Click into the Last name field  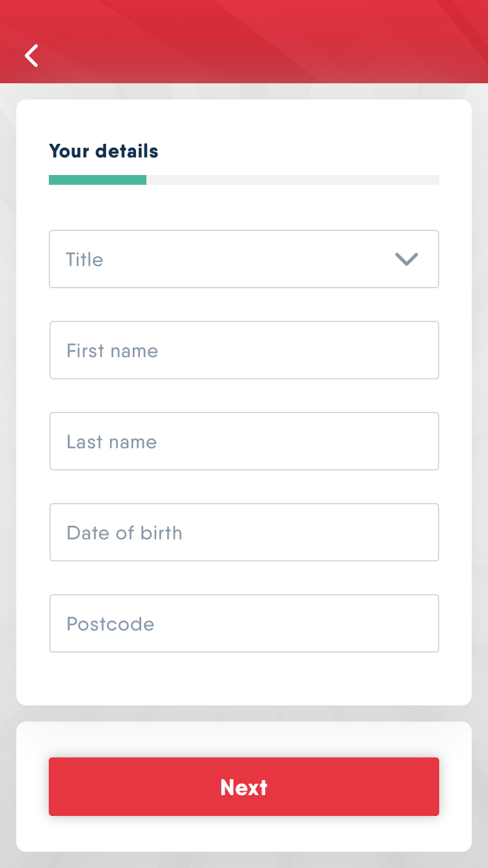[244, 441]
